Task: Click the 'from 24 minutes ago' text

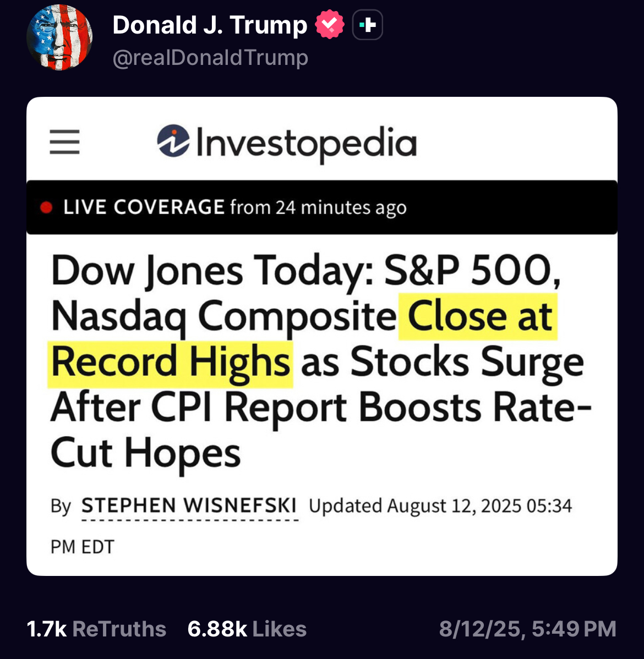Action: click(x=319, y=207)
